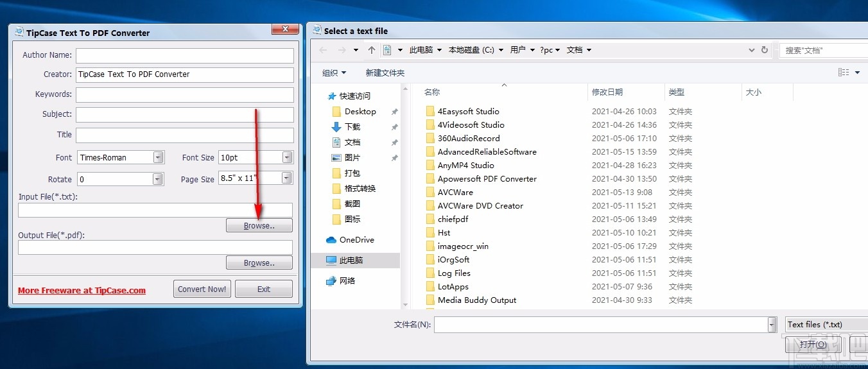Click the back arrow in file dialog
Image resolution: width=868 pixels, height=369 pixels.
[323, 50]
